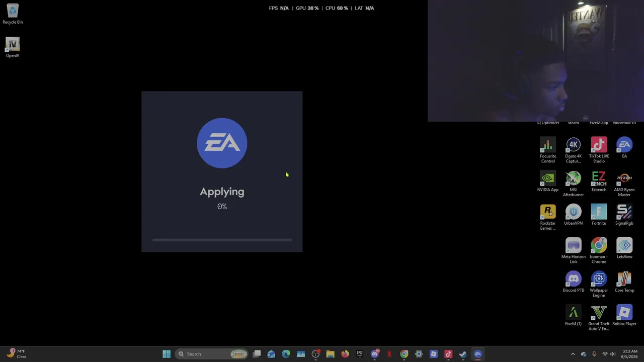Select the AMD Ryzen Master shortcut
Screen dimensions: 644x362
[624, 184]
